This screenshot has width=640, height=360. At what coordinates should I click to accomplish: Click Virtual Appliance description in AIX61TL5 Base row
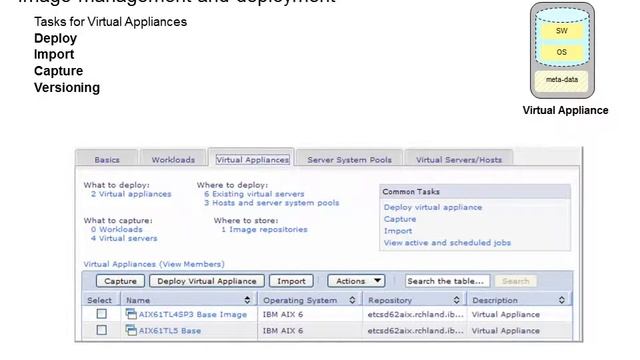506,331
